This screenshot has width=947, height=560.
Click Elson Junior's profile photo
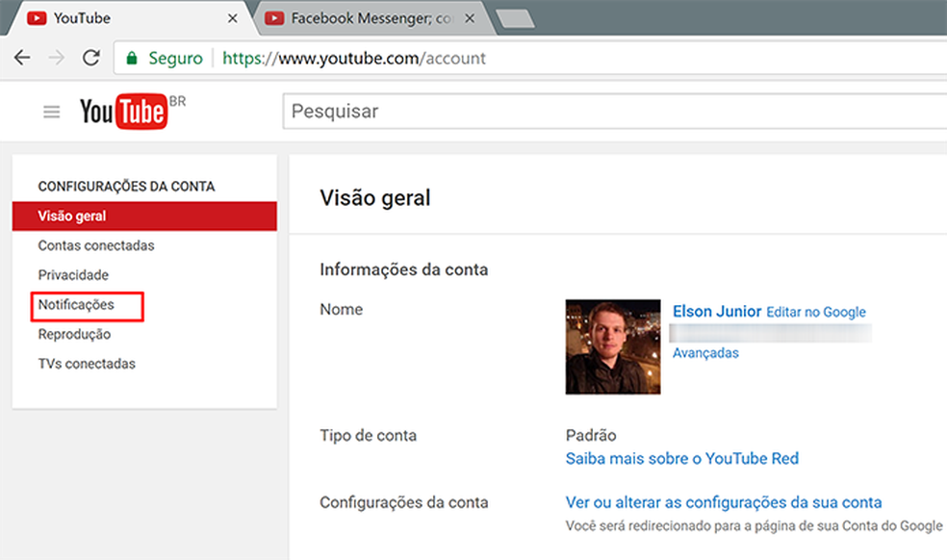pyautogui.click(x=613, y=346)
